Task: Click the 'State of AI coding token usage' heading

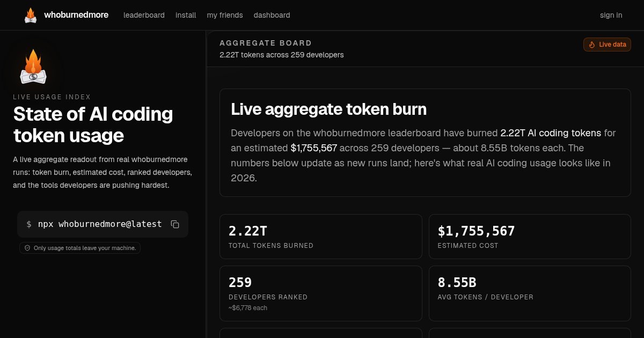Action: 93,124
